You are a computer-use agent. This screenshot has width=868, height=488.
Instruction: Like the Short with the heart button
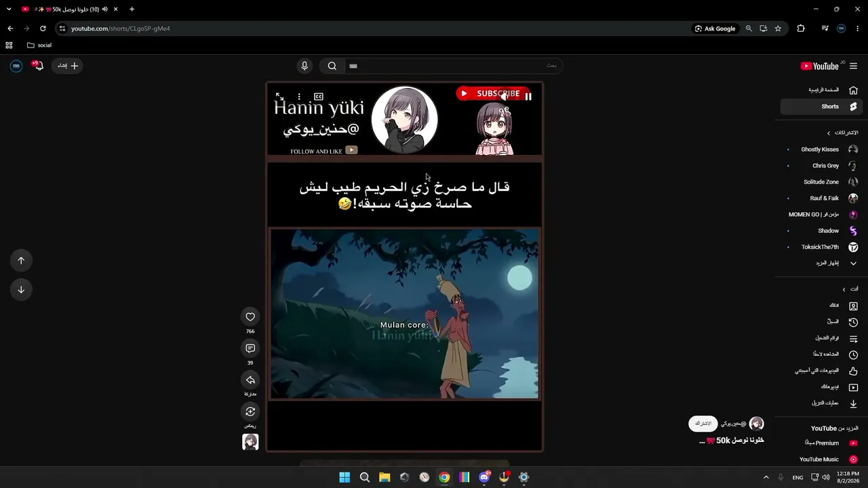[x=250, y=317]
